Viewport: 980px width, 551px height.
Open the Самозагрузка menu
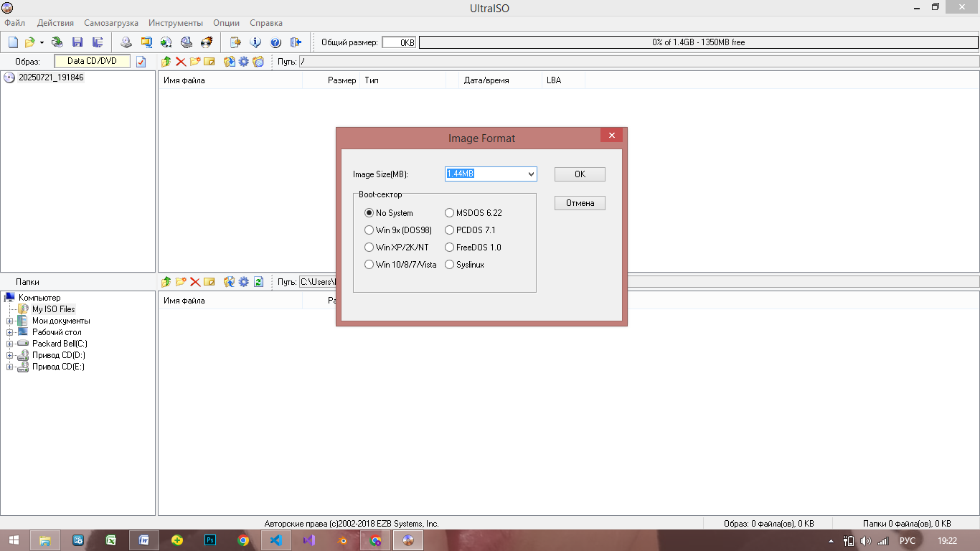pyautogui.click(x=111, y=23)
